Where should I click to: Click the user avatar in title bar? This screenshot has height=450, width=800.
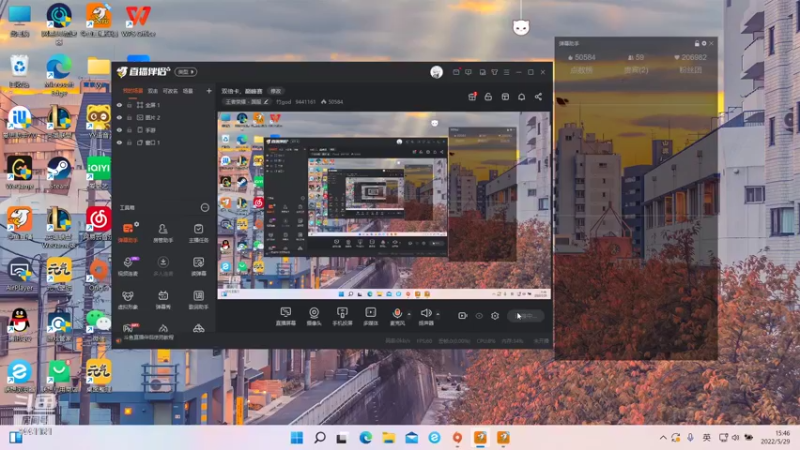(x=436, y=72)
